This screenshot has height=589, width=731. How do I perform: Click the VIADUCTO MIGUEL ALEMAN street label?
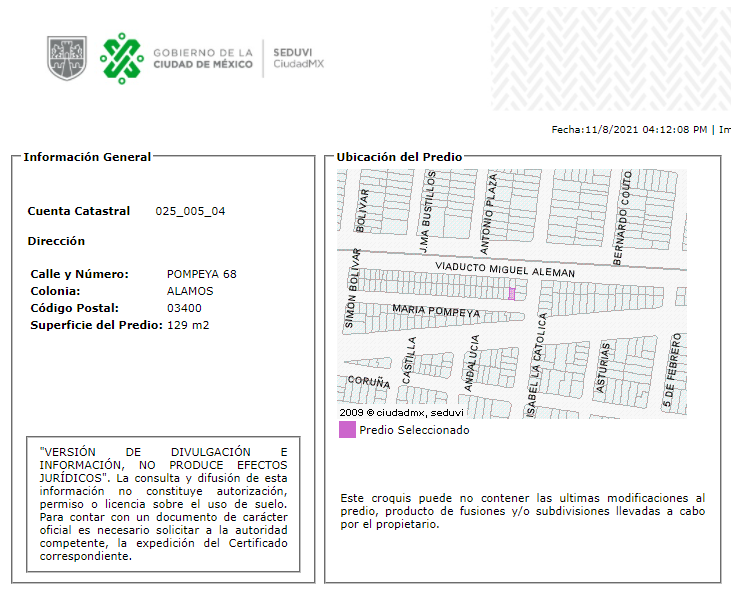point(505,270)
